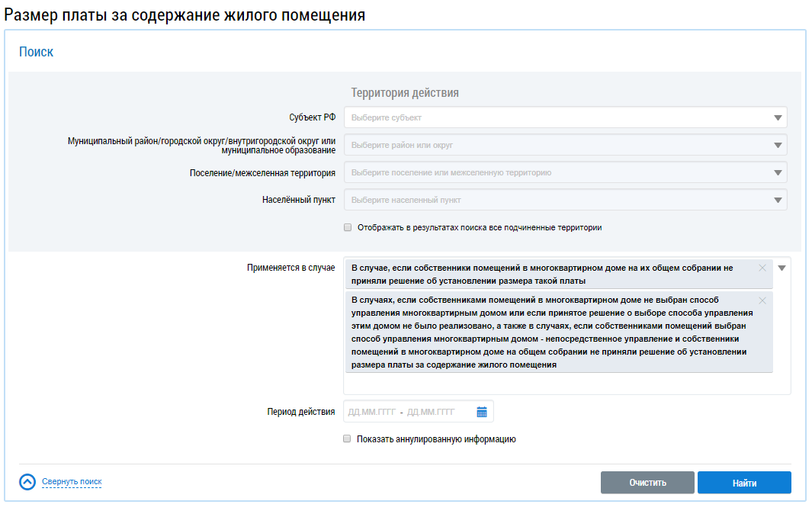
Task: Remove the second selected case tag
Action: coord(762,300)
